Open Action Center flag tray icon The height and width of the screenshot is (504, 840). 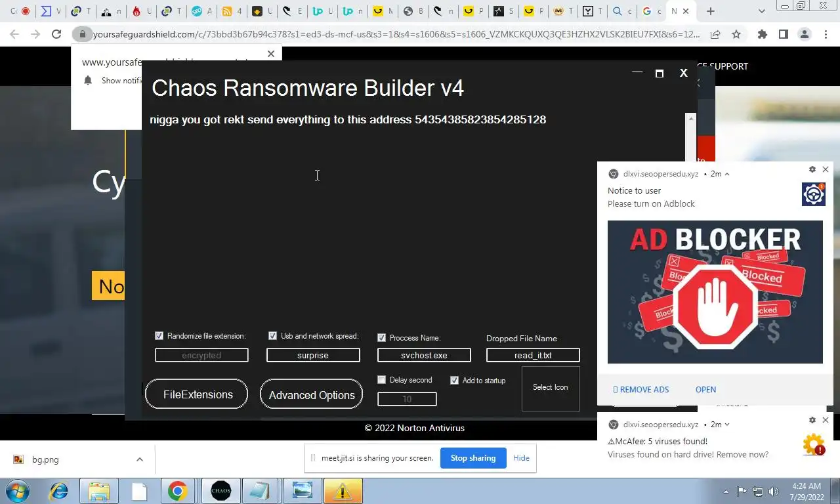(742, 491)
